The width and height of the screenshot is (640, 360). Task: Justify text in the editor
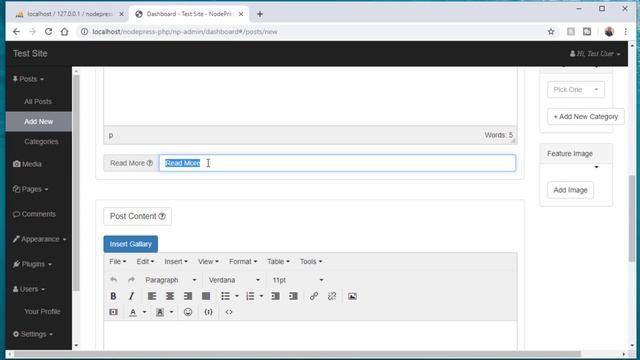coord(206,296)
